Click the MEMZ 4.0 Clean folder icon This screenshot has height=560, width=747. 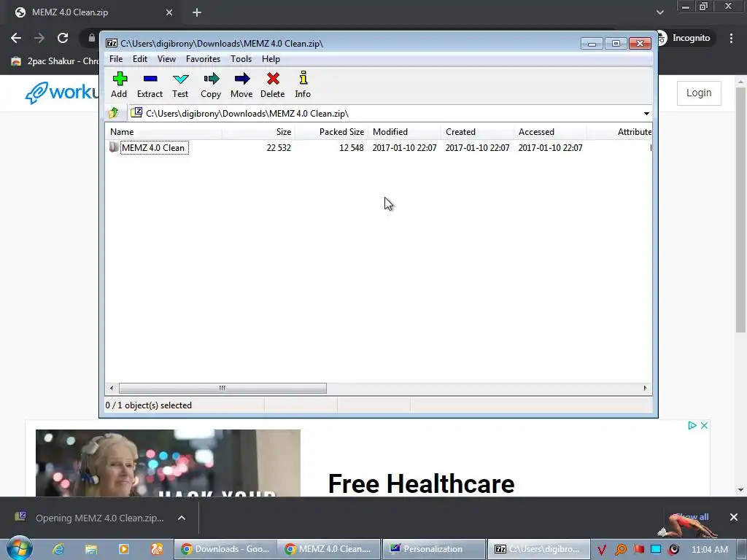[x=114, y=147]
